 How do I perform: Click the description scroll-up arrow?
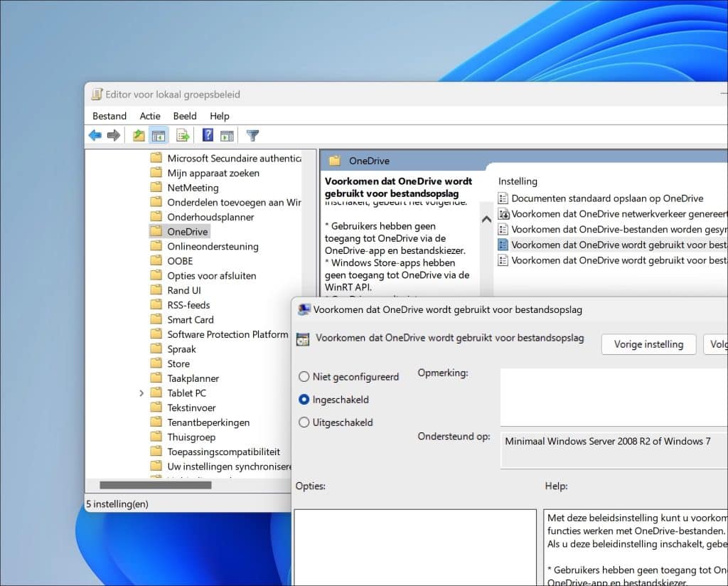tap(486, 219)
